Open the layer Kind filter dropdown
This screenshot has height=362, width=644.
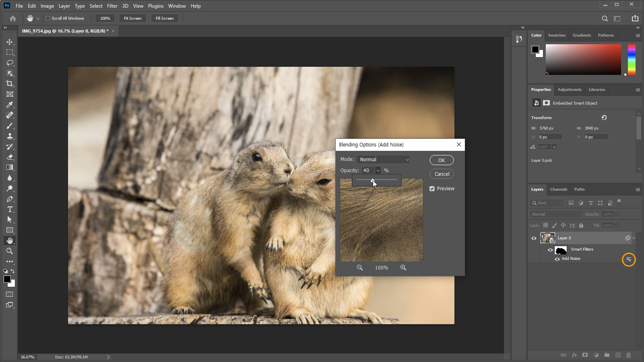coord(547,203)
